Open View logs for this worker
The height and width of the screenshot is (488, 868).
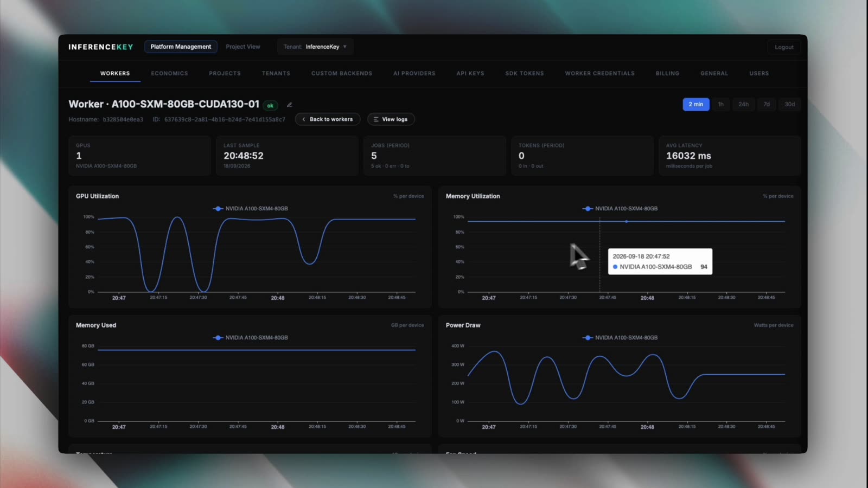[x=391, y=119]
